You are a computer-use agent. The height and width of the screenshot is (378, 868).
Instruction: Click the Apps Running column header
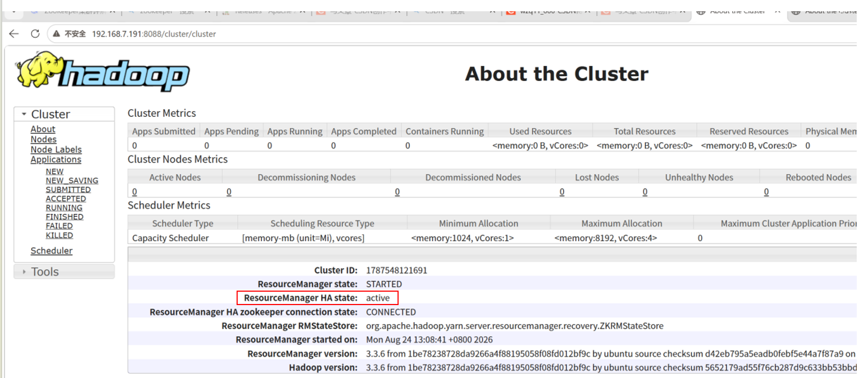click(295, 131)
